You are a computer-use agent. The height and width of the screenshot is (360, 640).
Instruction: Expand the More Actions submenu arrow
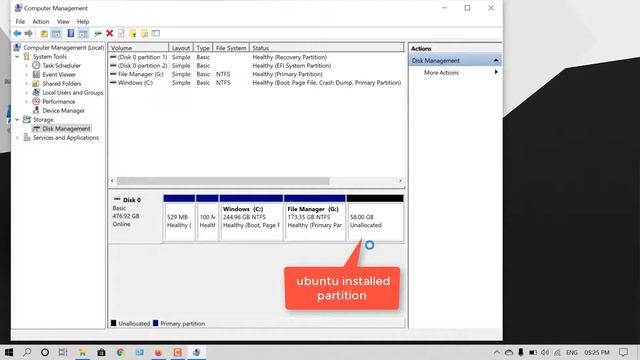click(496, 72)
